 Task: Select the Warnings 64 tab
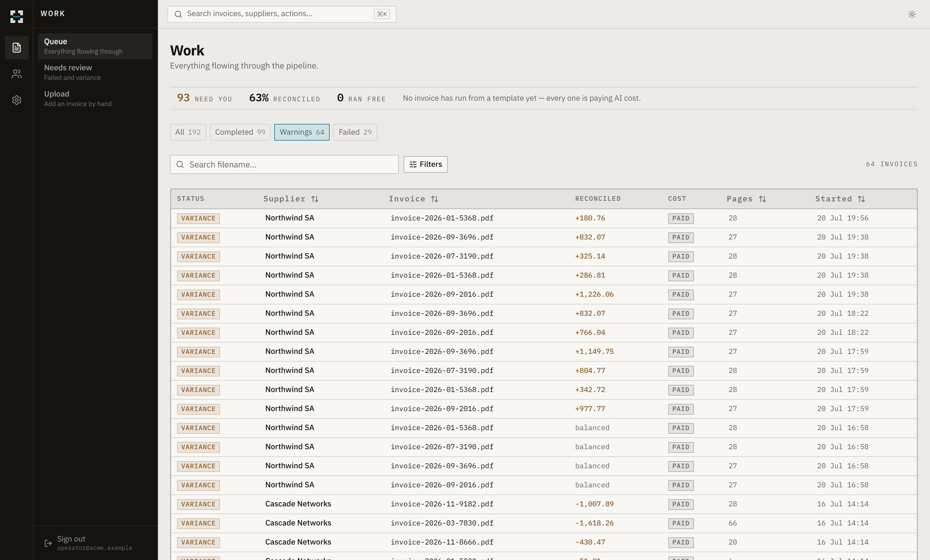tap(302, 132)
